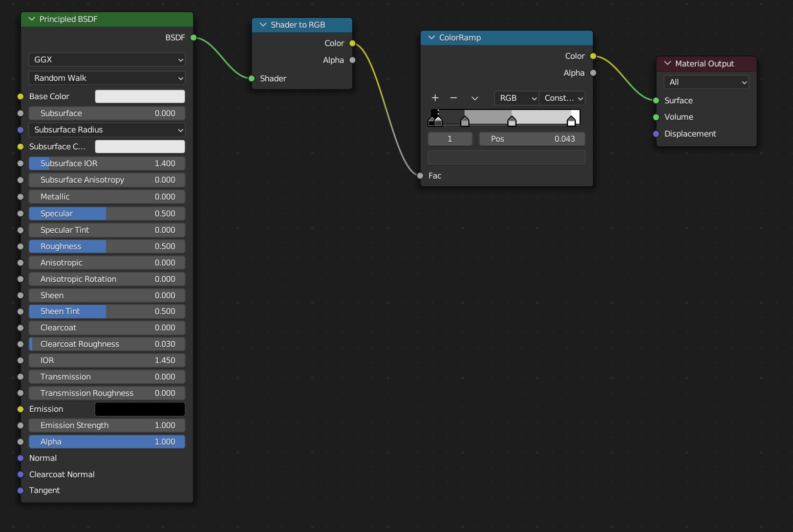Open the ColorRamp specials menu
Image resolution: width=793 pixels, height=532 pixels.
click(x=474, y=98)
